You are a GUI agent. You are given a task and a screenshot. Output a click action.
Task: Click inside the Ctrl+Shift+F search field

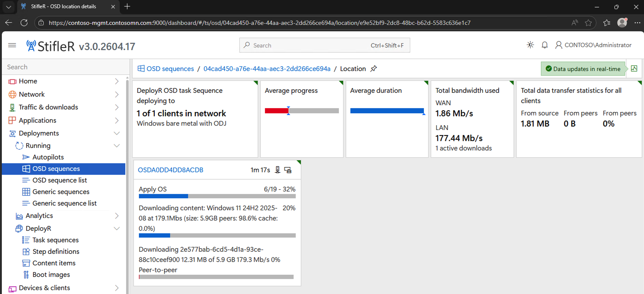[x=300, y=45]
